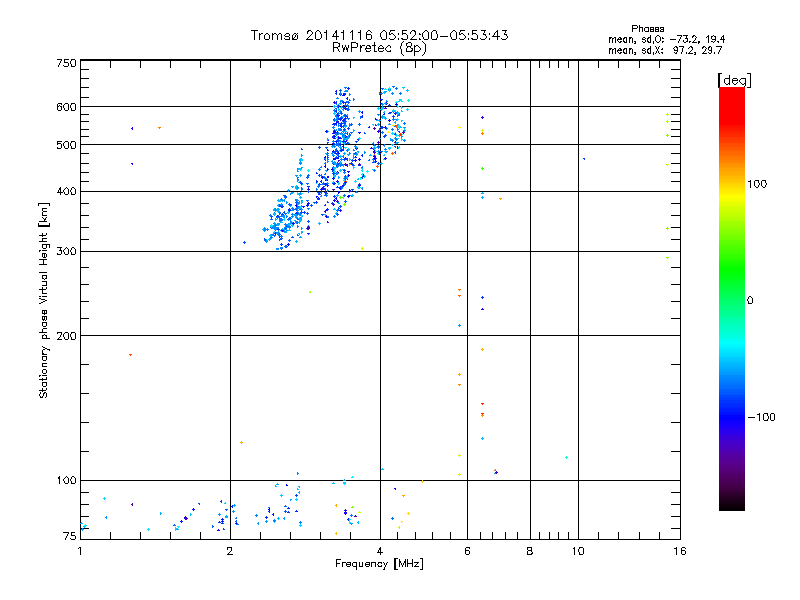
Task: Click the orange point just above 2 MHz at 120 km
Action: [x=241, y=442]
